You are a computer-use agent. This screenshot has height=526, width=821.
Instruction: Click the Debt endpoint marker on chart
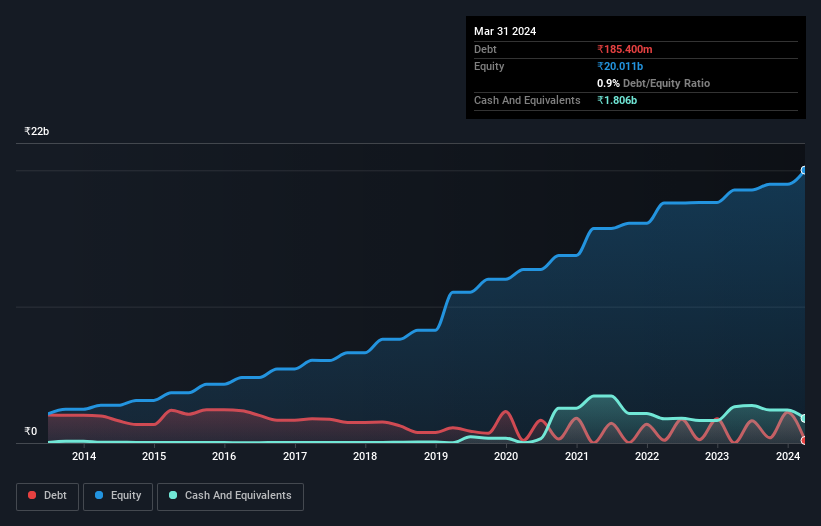pyautogui.click(x=804, y=441)
